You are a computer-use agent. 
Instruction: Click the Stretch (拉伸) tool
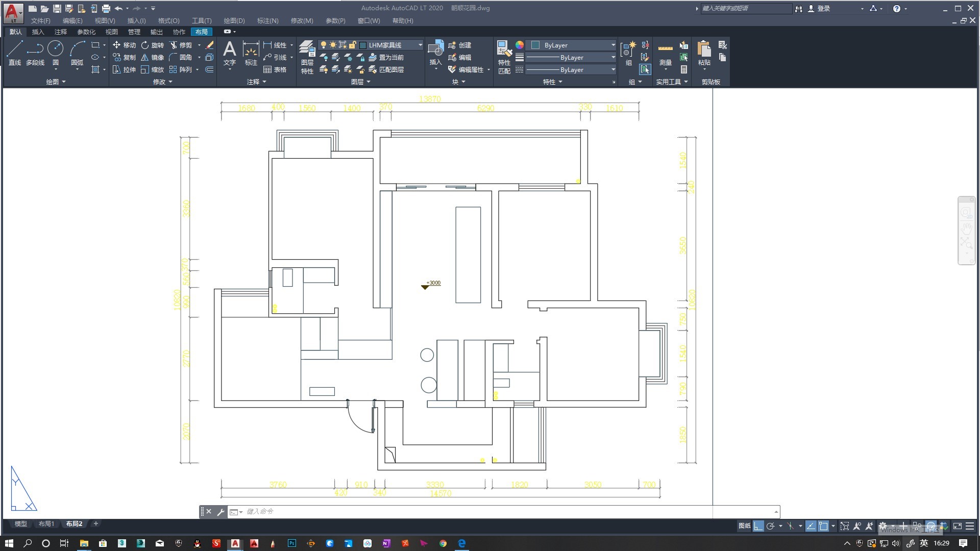tap(124, 69)
